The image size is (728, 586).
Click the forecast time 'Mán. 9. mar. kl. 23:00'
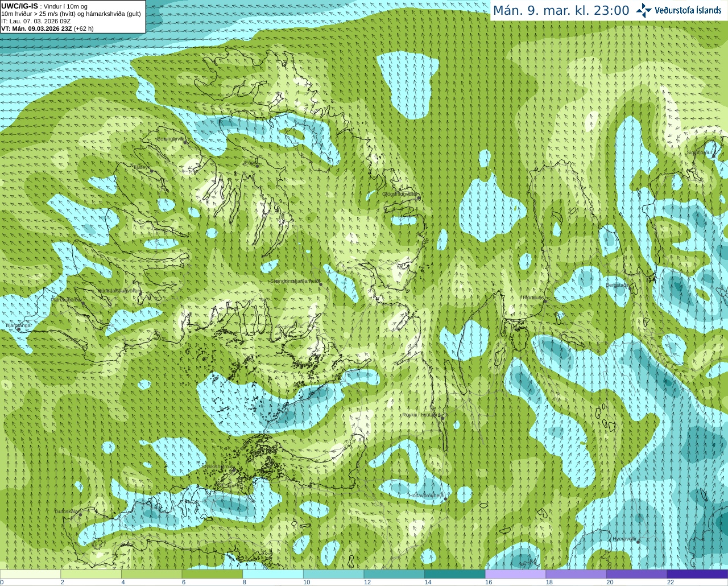point(561,11)
